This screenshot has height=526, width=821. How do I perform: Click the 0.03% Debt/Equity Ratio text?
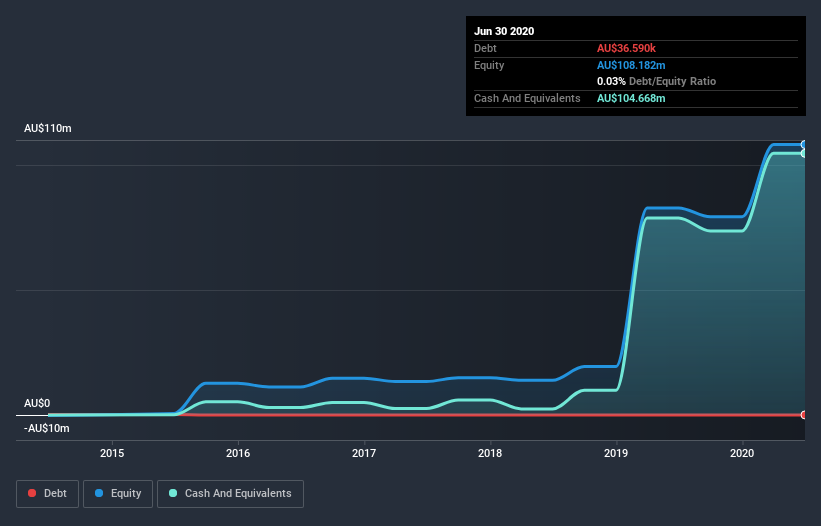657,82
